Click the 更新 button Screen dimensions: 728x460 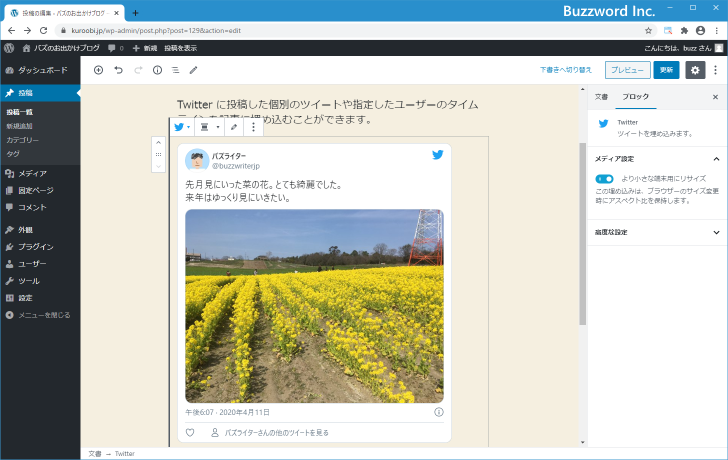pyautogui.click(x=666, y=70)
